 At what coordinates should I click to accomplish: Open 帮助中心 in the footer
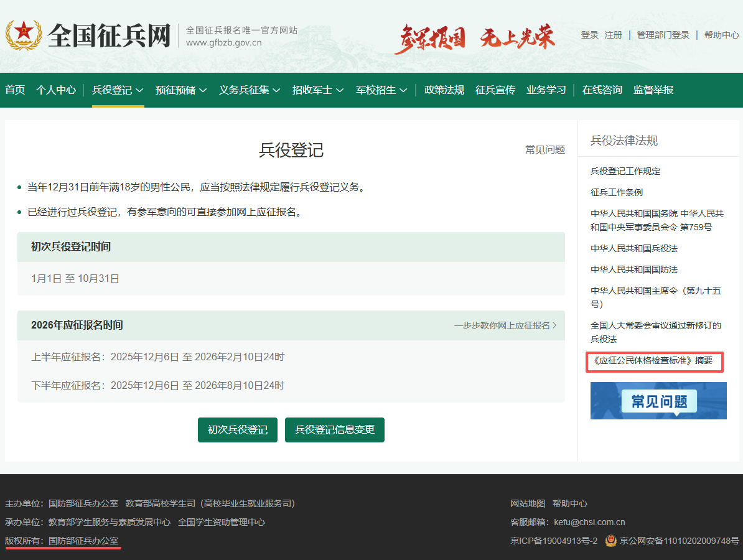570,503
